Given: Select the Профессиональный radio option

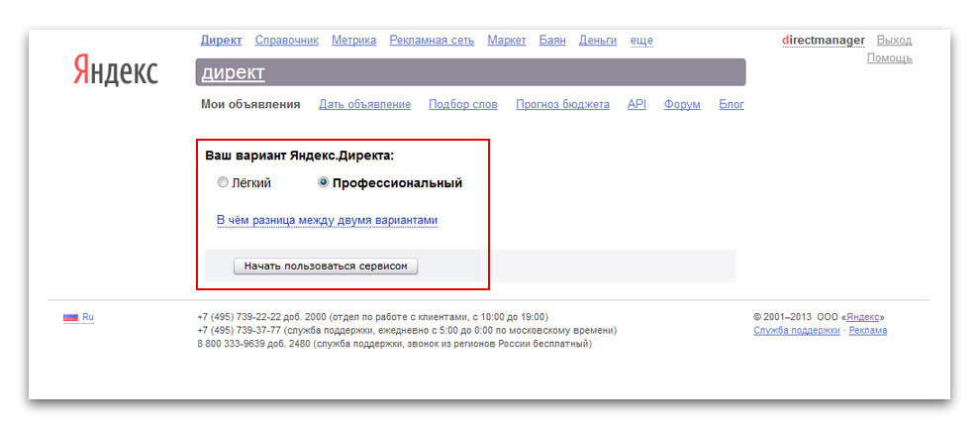Looking at the screenshot, I should [x=324, y=183].
